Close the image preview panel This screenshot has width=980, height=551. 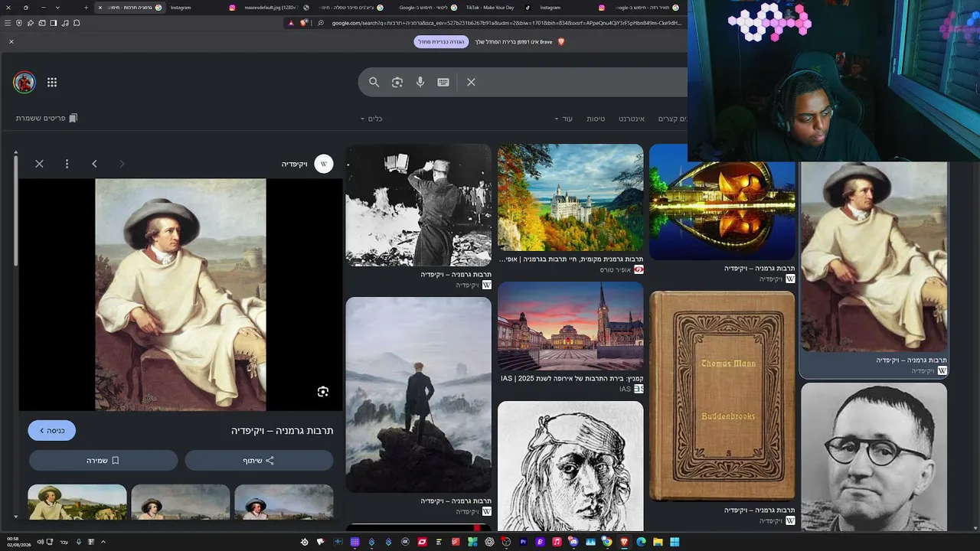coord(39,164)
